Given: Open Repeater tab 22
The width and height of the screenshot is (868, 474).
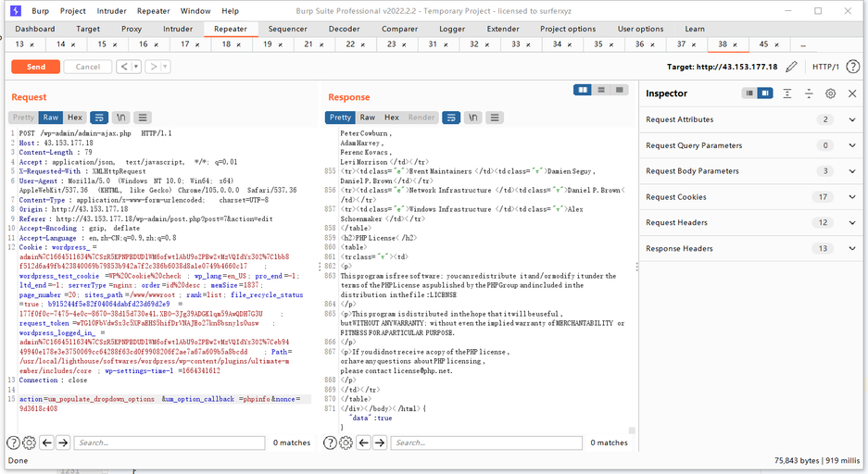Looking at the screenshot, I should [x=350, y=44].
